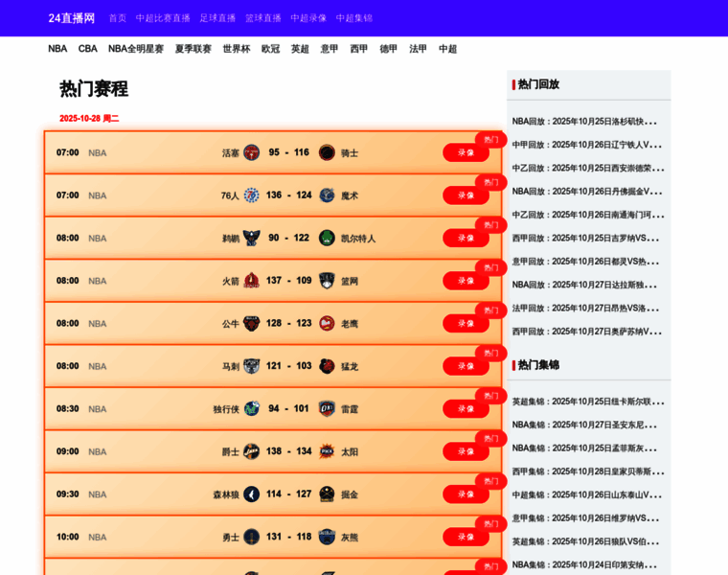Click 录像 button for 活塞 vs 骑士
This screenshot has height=575, width=728.
click(x=466, y=152)
